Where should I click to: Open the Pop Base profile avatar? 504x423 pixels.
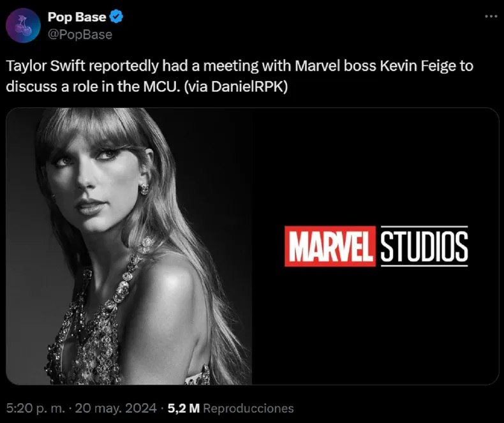pos(22,26)
